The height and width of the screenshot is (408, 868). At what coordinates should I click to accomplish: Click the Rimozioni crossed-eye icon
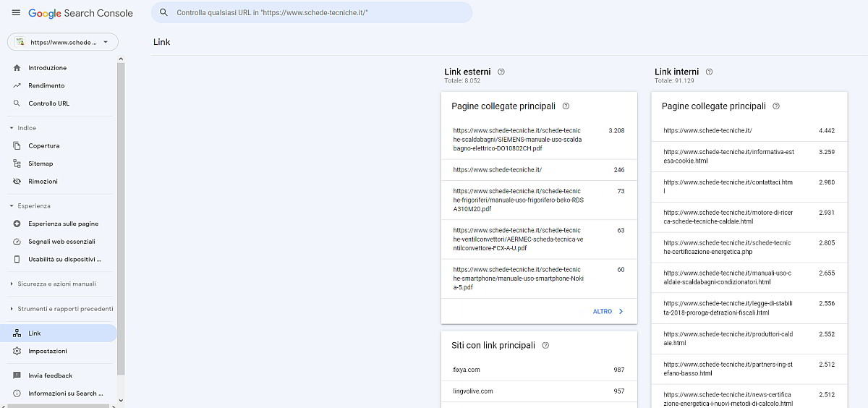(x=17, y=182)
